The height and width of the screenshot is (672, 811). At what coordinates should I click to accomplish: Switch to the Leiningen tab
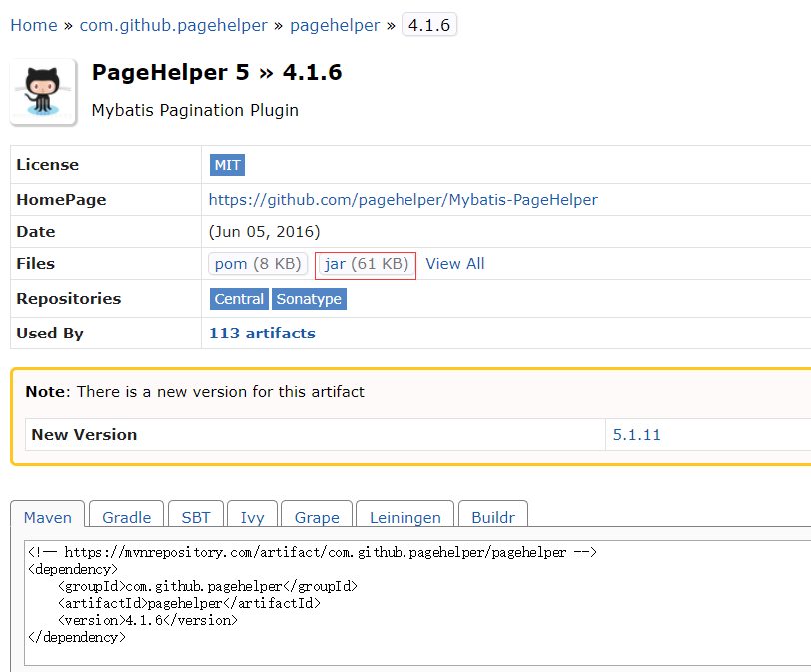pos(405,517)
